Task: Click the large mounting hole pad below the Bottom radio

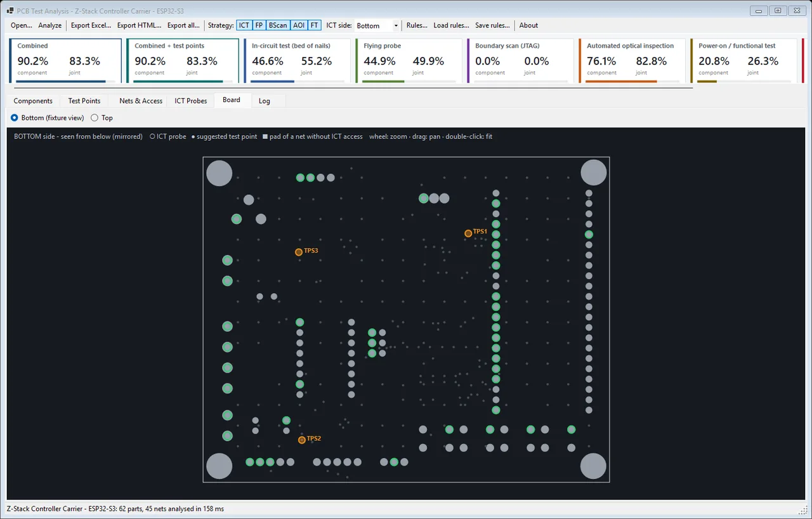Action: [219, 173]
